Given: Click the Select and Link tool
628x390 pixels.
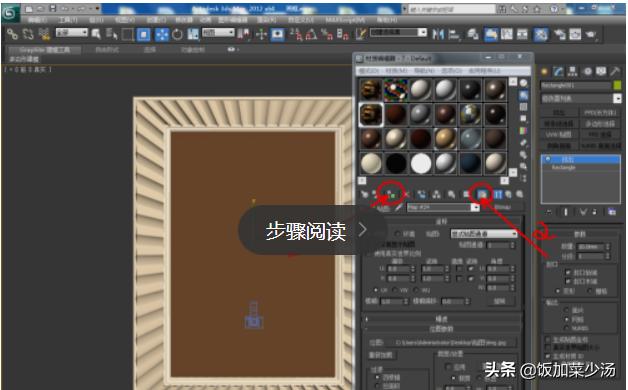Looking at the screenshot, I should tap(12, 34).
